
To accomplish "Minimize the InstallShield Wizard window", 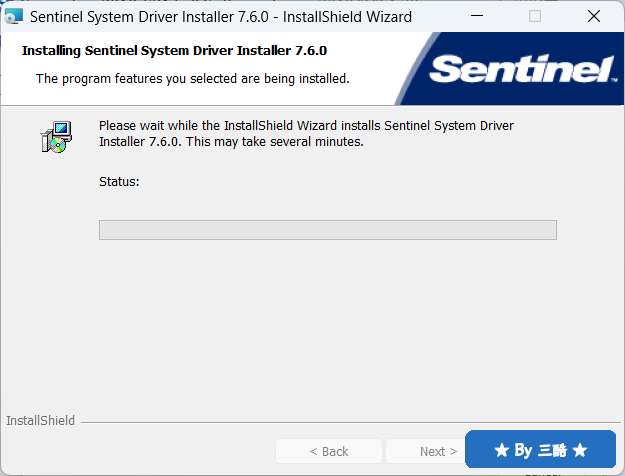I will pyautogui.click(x=477, y=16).
